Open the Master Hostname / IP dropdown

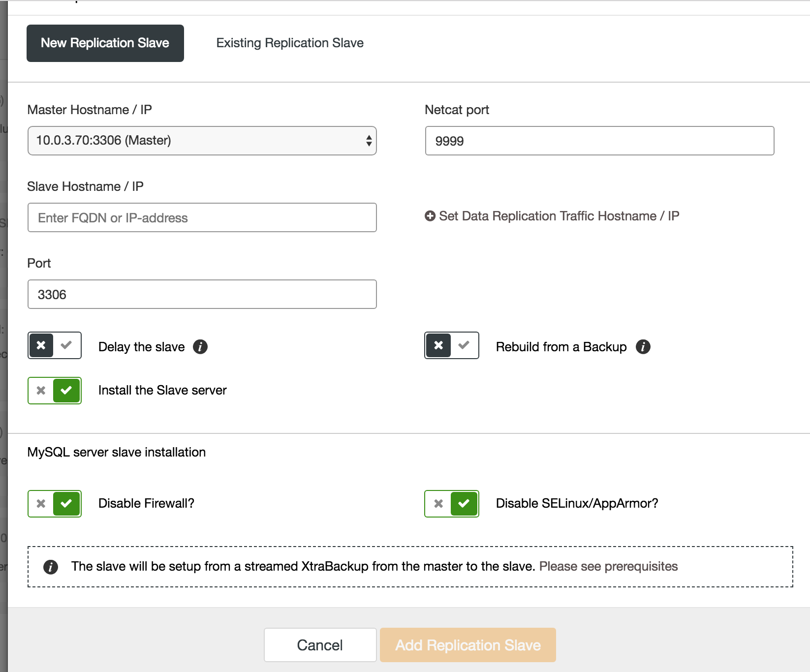click(202, 141)
